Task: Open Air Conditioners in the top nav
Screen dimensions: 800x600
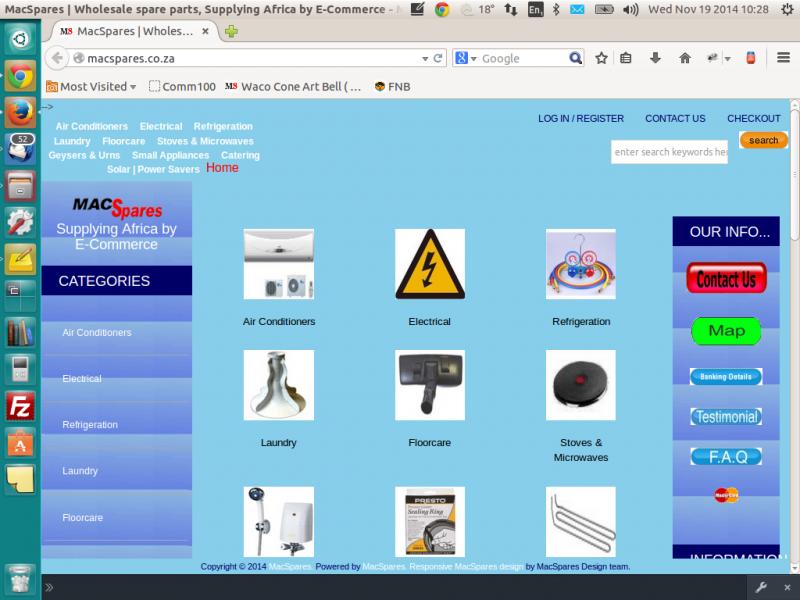Action: pyautogui.click(x=92, y=126)
